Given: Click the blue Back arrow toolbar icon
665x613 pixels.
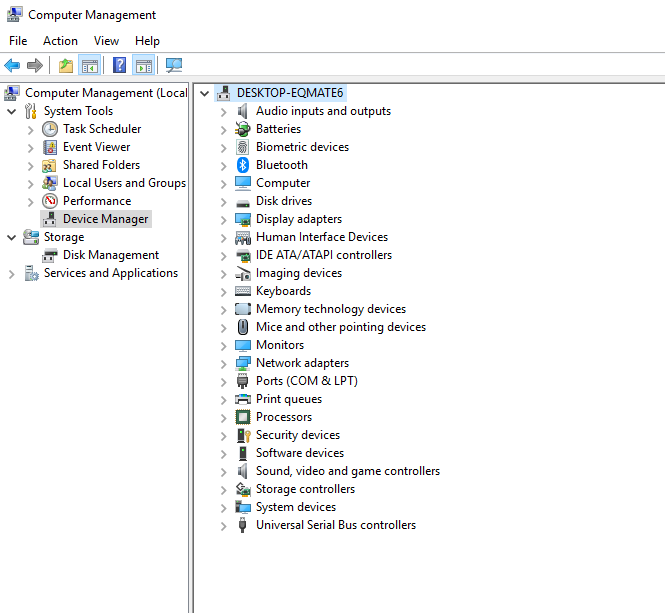Looking at the screenshot, I should click(x=12, y=65).
